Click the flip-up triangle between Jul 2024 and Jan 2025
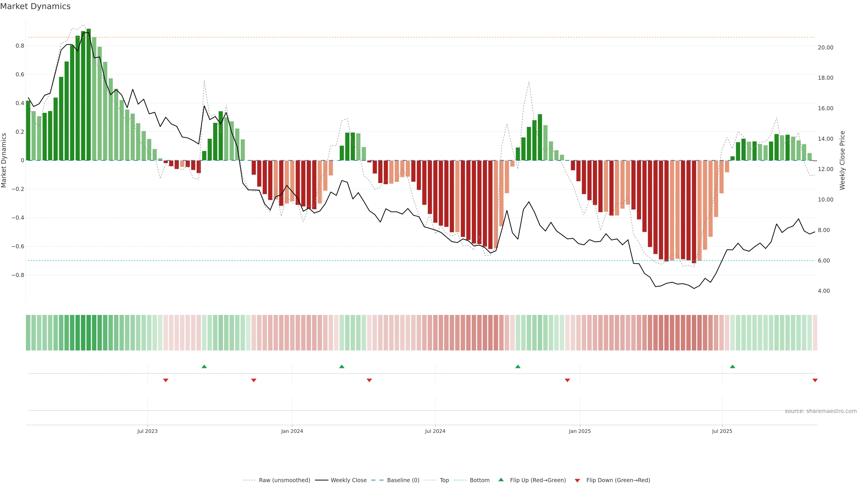The image size is (868, 488). point(518,366)
